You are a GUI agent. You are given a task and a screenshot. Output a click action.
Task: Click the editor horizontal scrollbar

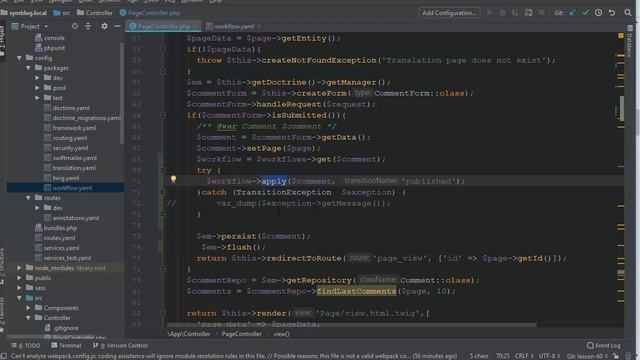tap(351, 325)
